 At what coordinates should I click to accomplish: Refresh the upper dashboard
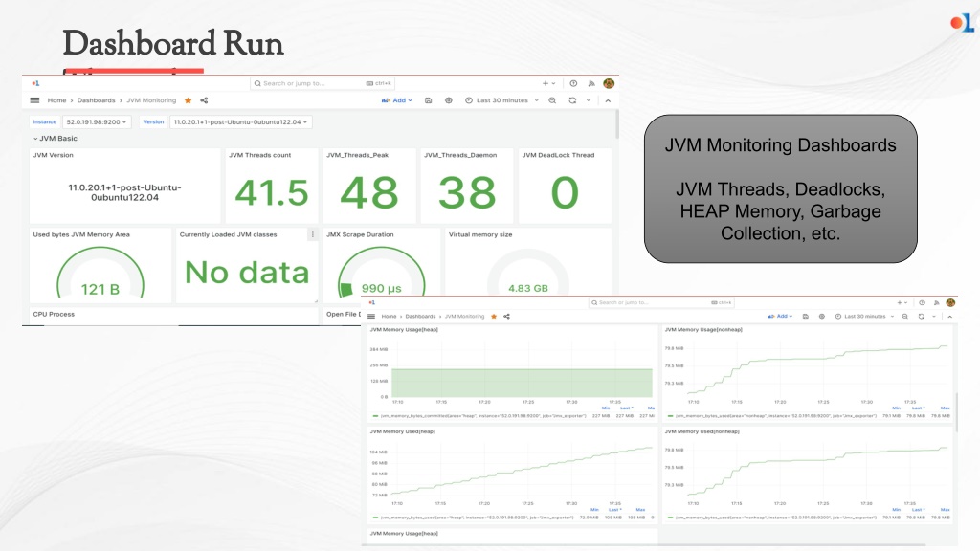(x=572, y=99)
